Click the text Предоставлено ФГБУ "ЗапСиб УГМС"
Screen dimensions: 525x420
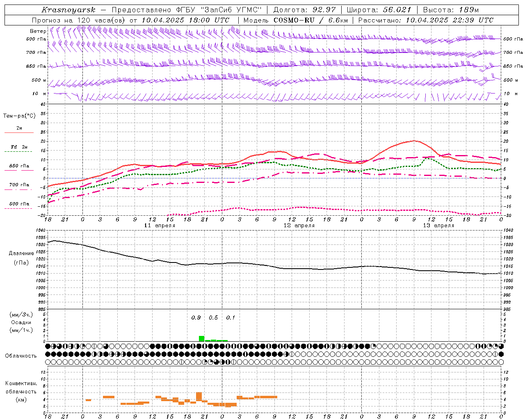pyautogui.click(x=186, y=10)
